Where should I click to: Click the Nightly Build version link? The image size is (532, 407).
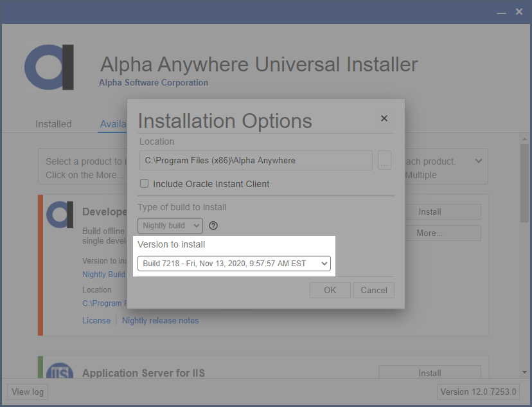pyautogui.click(x=104, y=275)
